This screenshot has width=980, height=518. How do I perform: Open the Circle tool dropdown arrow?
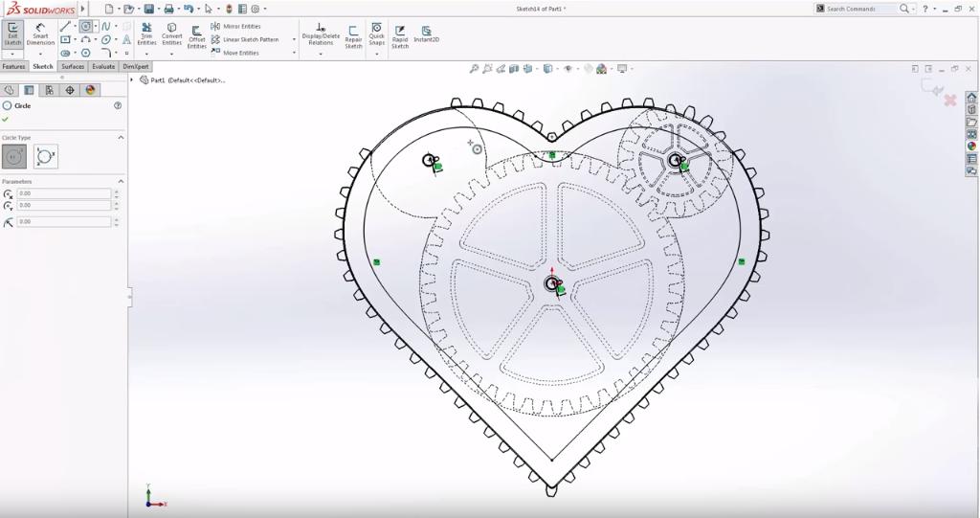click(96, 26)
